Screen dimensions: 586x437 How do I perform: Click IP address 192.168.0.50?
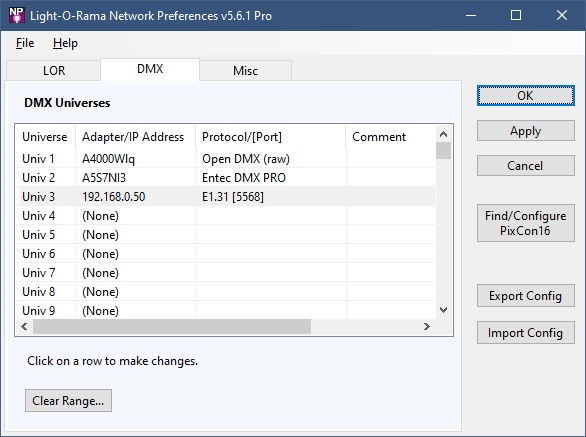pos(114,197)
